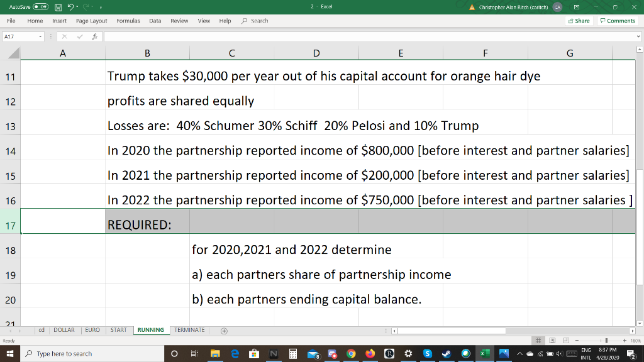The image size is (644, 362).
Task: Select Page Break Preview icon in status bar
Action: pos(566,341)
